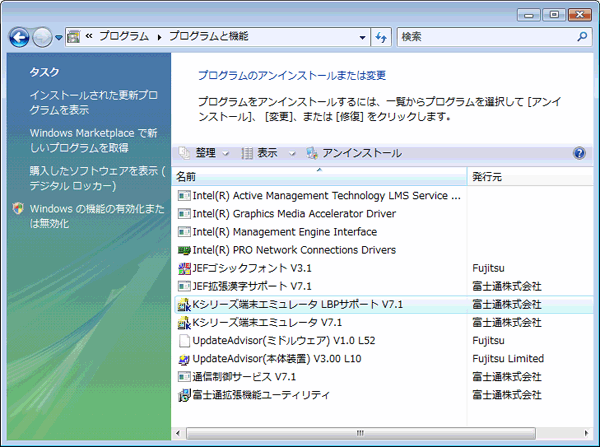Viewport: 600px width, 447px height.
Task: Click the 通信制御サービス V7.1 icon
Action: (x=184, y=377)
